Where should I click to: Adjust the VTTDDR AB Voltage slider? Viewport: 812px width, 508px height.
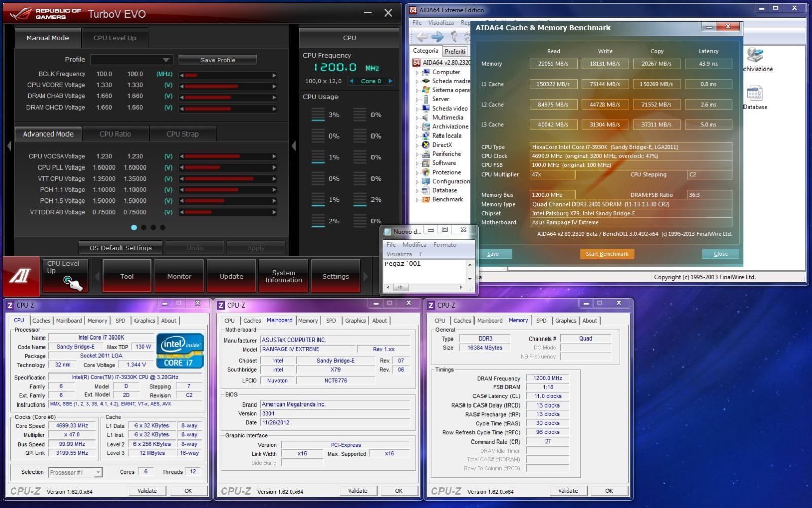(228, 213)
